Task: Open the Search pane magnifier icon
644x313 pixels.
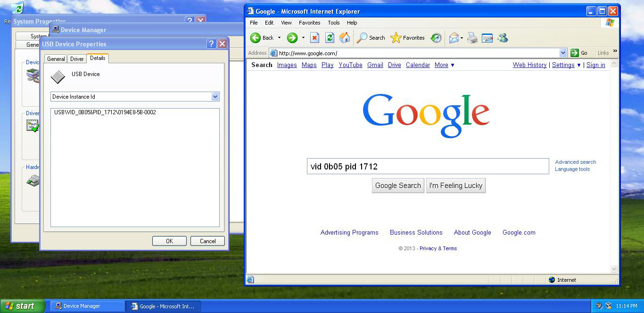Action: point(362,38)
